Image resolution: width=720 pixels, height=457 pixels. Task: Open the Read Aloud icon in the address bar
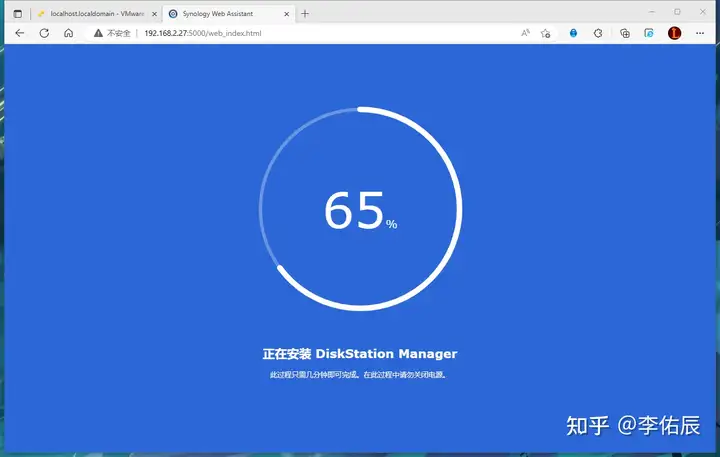[525, 33]
